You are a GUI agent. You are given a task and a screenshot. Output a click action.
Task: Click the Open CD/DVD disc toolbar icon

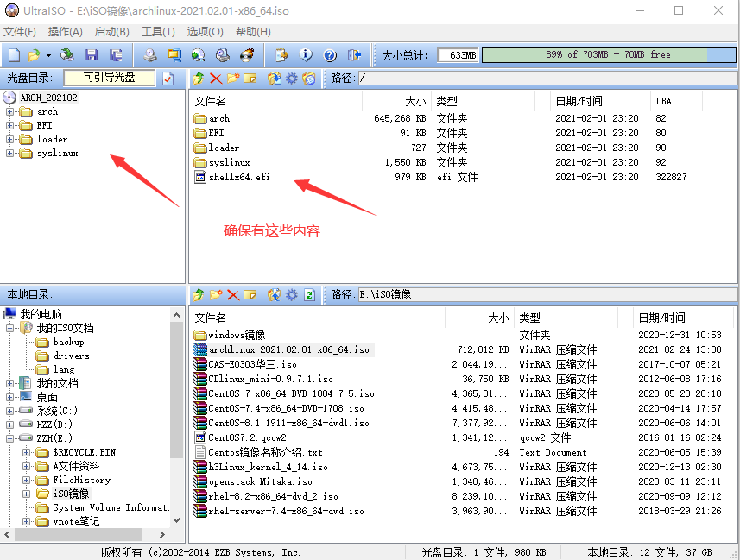click(67, 55)
